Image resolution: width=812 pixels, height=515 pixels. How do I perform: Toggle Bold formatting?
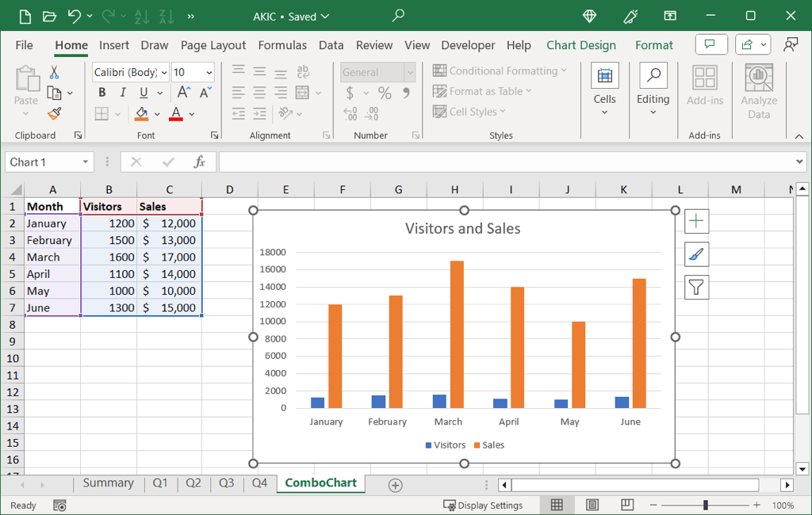(x=101, y=93)
